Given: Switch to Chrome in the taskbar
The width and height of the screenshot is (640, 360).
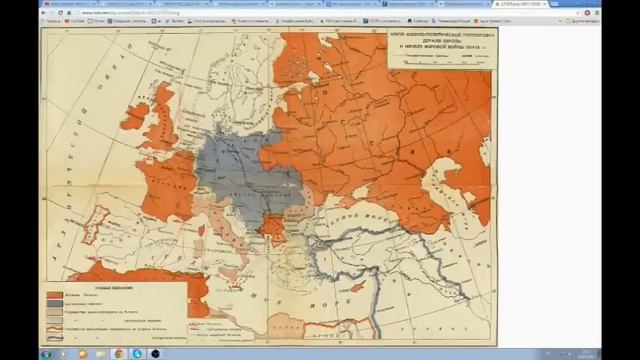Looking at the screenshot, I should tap(119, 354).
